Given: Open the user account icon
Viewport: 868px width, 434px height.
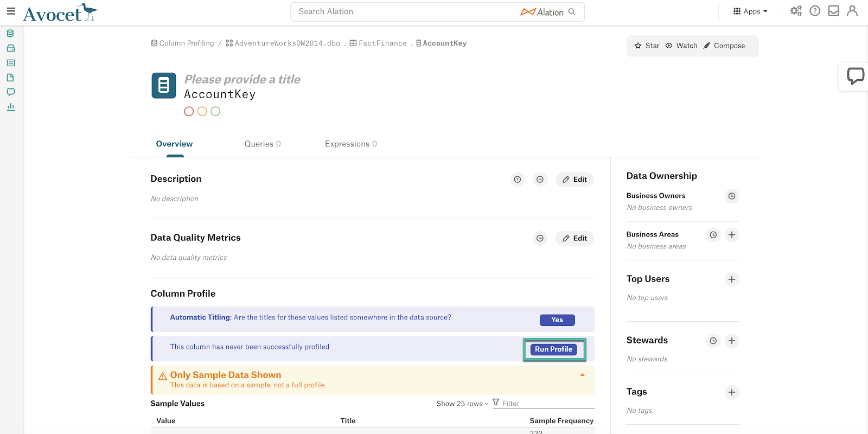Looking at the screenshot, I should [852, 11].
